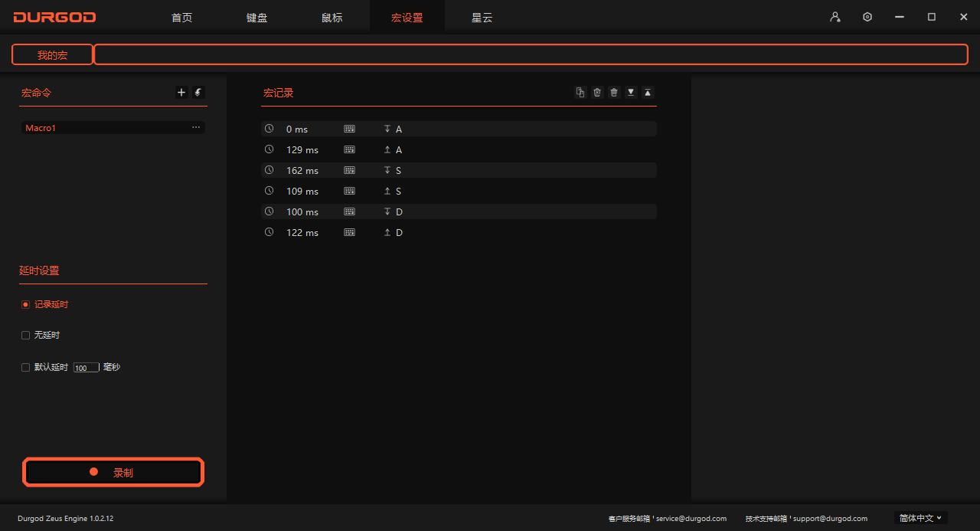Add a new macro with the plus icon
Viewport: 980px width, 531px height.
181,93
